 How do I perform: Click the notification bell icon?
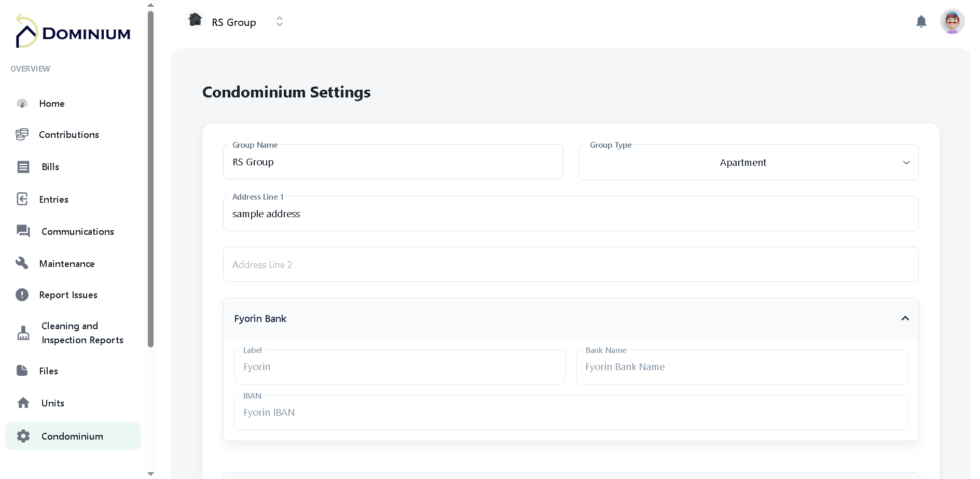click(x=921, y=21)
